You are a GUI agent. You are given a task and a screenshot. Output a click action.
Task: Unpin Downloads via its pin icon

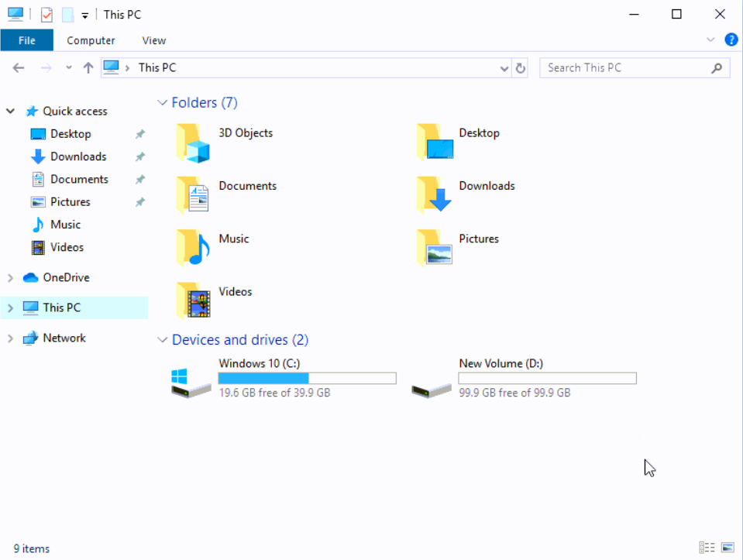pos(139,156)
